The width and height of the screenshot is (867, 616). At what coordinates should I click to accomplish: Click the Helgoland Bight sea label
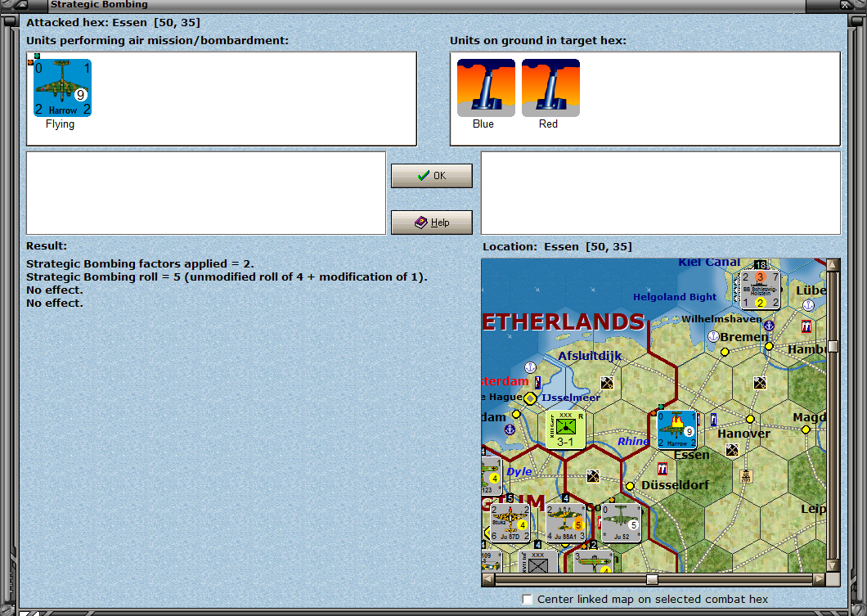click(x=675, y=297)
